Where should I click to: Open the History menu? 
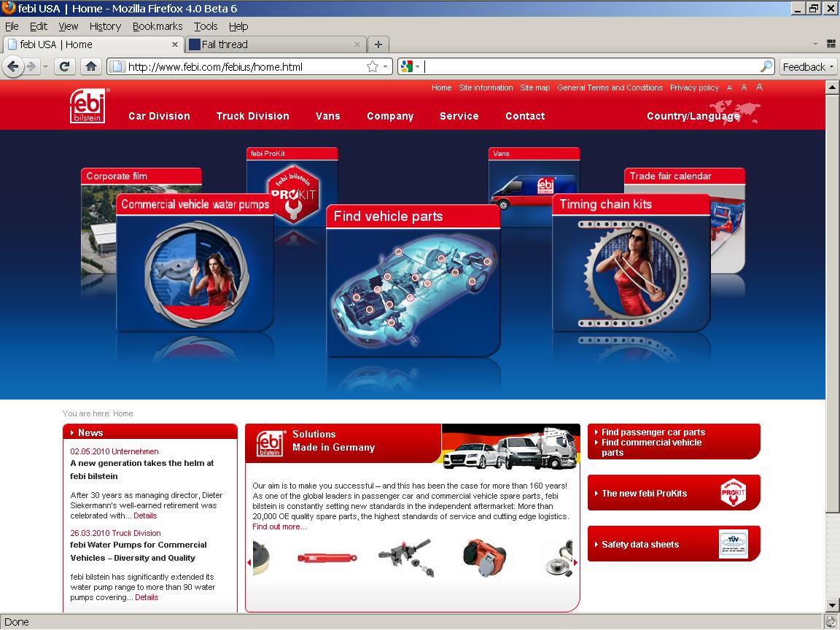(105, 26)
